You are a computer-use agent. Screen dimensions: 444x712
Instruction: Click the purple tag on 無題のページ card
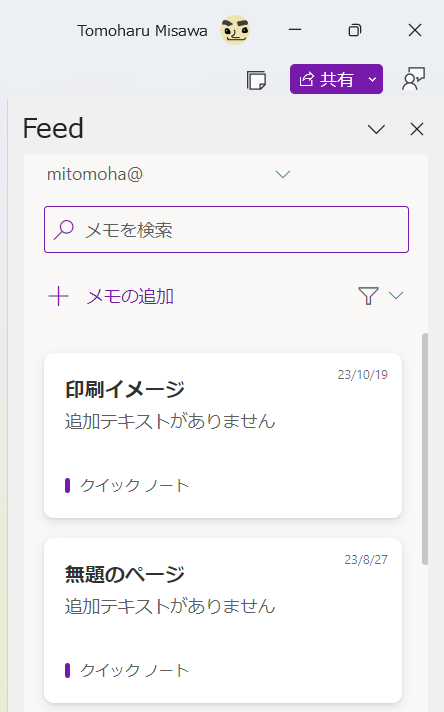tap(68, 670)
